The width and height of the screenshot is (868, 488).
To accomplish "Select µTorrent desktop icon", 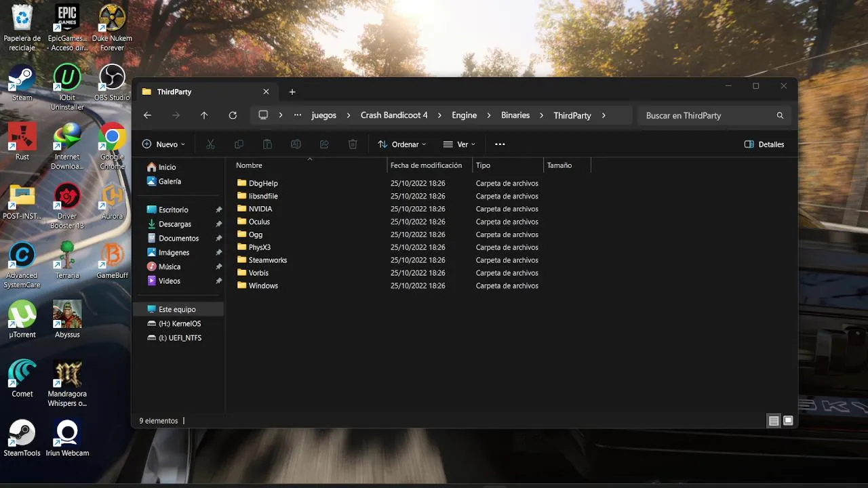I will [22, 319].
